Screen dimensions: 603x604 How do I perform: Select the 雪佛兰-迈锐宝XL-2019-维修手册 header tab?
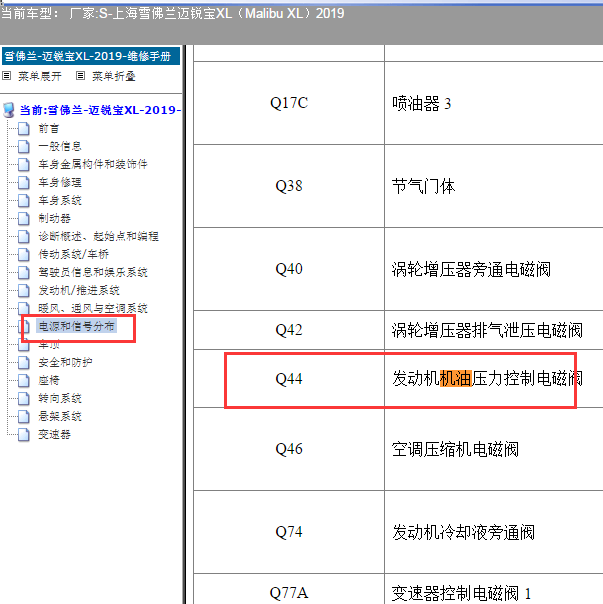(x=91, y=56)
